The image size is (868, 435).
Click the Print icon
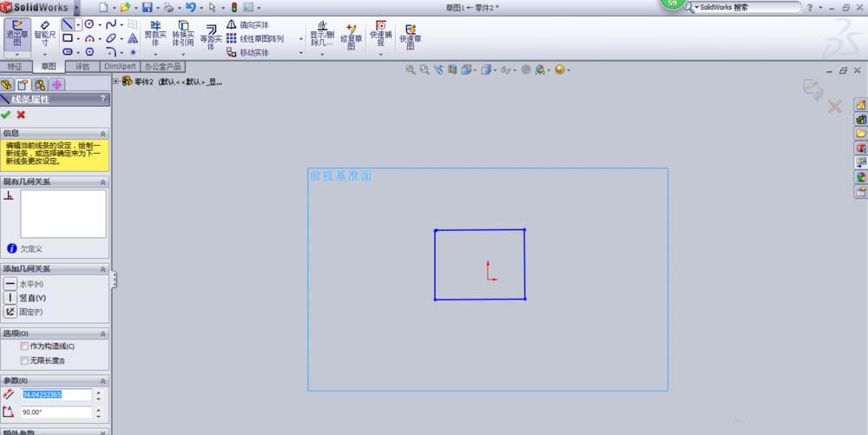[x=169, y=8]
